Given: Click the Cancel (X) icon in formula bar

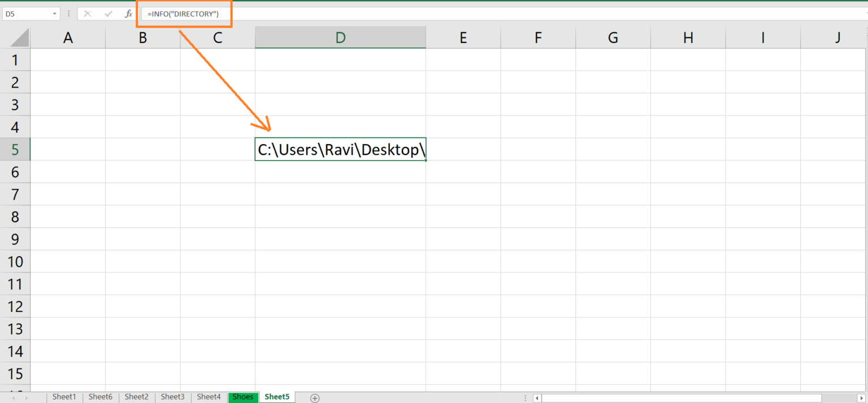Looking at the screenshot, I should 88,13.
